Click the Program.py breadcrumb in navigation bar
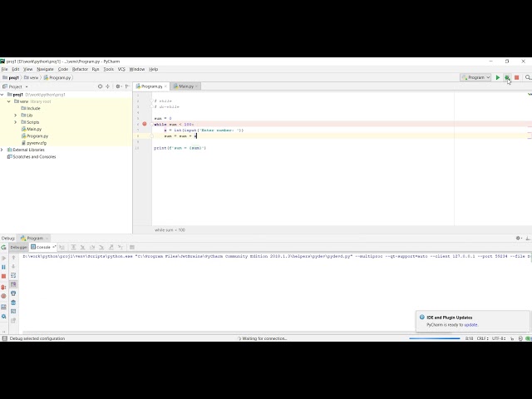 (57, 77)
